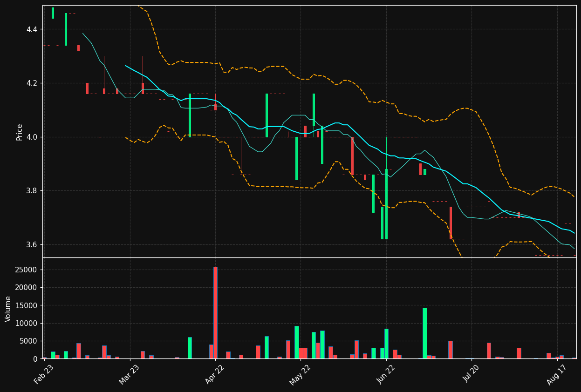Click the May 22 date label
This screenshot has height=392, width=581.
tap(300, 375)
